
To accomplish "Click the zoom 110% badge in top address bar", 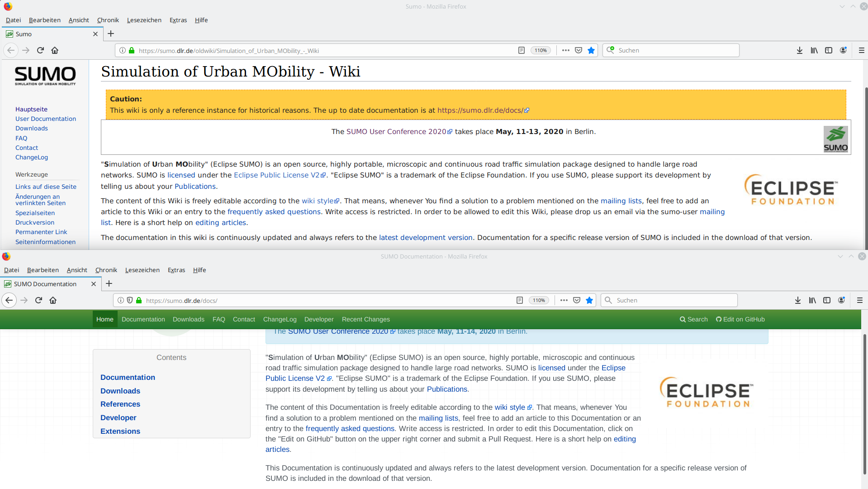I will (x=541, y=50).
